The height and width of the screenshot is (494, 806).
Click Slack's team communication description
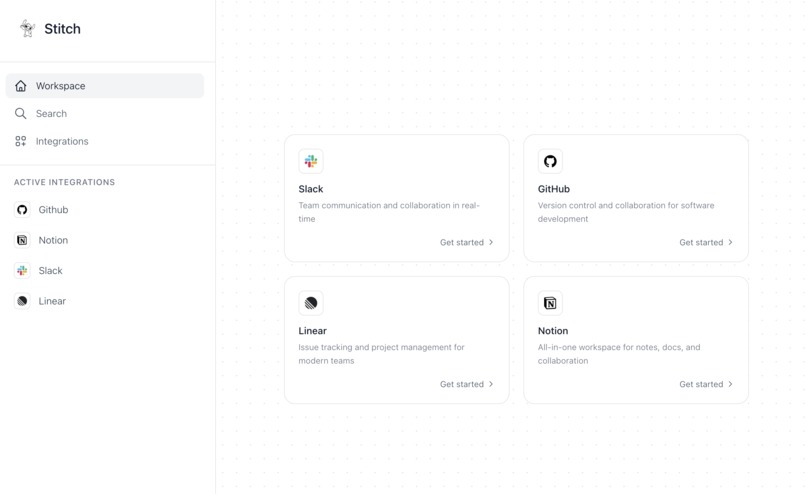click(x=389, y=212)
